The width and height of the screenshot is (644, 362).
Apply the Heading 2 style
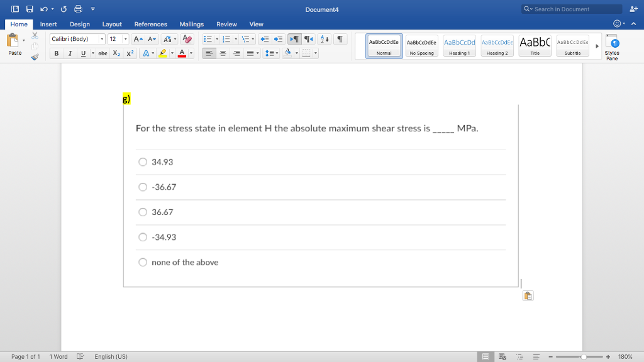coord(497,46)
